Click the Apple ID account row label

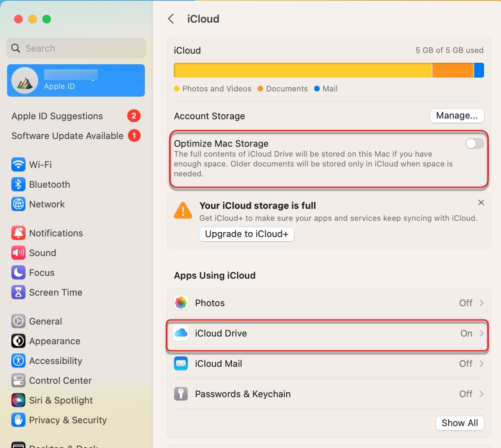[59, 86]
